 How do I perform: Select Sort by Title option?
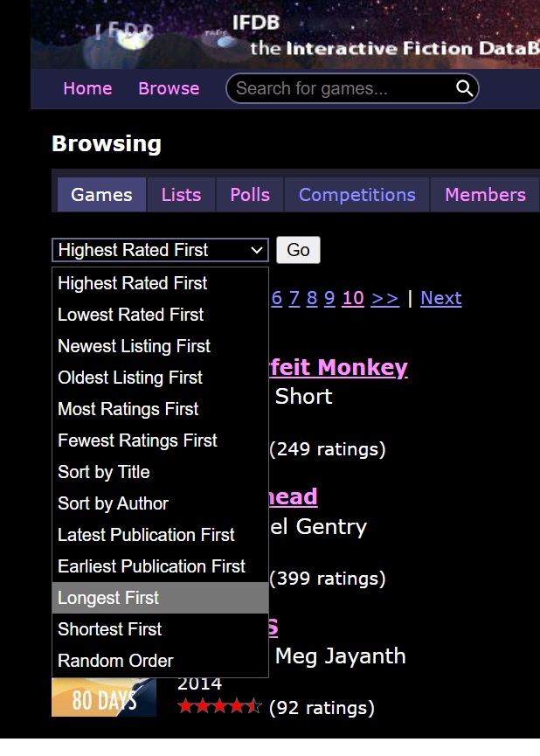coord(160,472)
